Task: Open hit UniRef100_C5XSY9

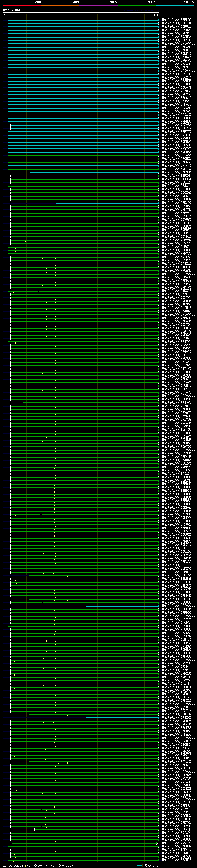Action: (177, 101)
